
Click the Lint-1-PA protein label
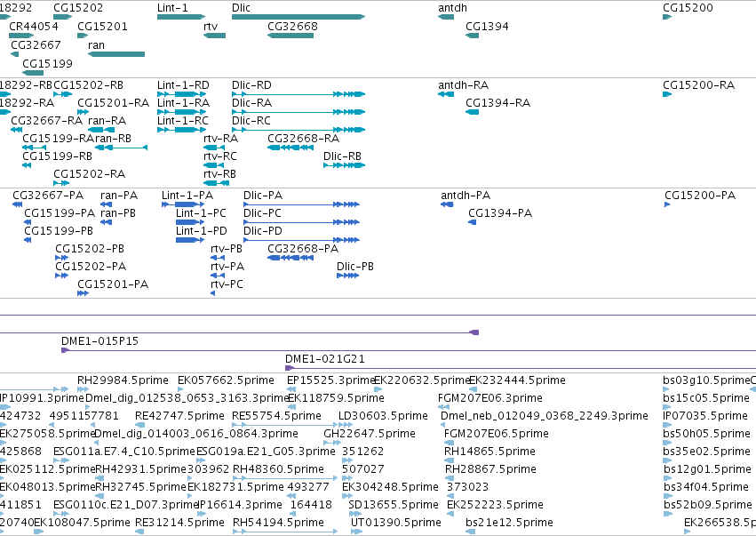(x=187, y=196)
